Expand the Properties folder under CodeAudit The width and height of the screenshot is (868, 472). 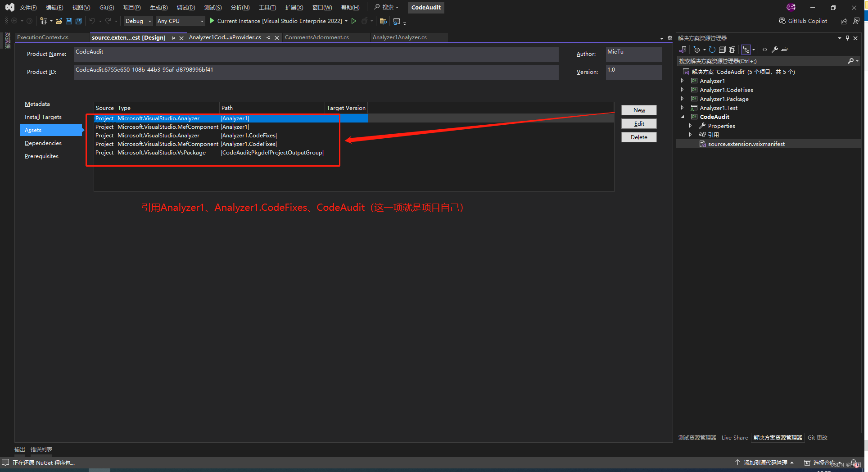click(x=691, y=126)
